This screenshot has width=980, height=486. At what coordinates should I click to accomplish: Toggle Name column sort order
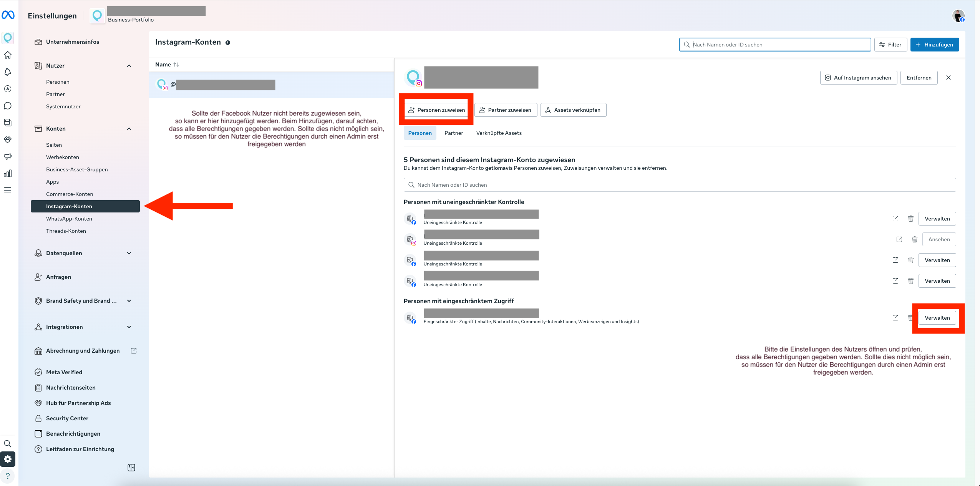176,65
